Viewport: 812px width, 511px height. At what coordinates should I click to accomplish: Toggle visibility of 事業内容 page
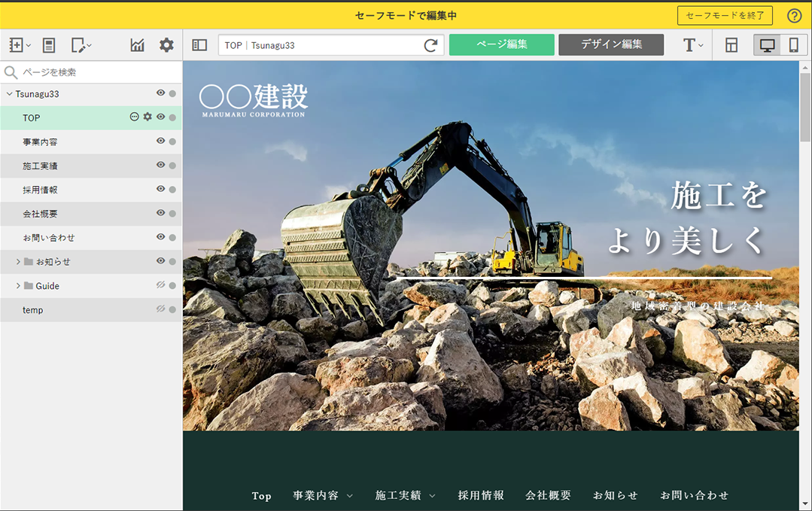pyautogui.click(x=160, y=141)
